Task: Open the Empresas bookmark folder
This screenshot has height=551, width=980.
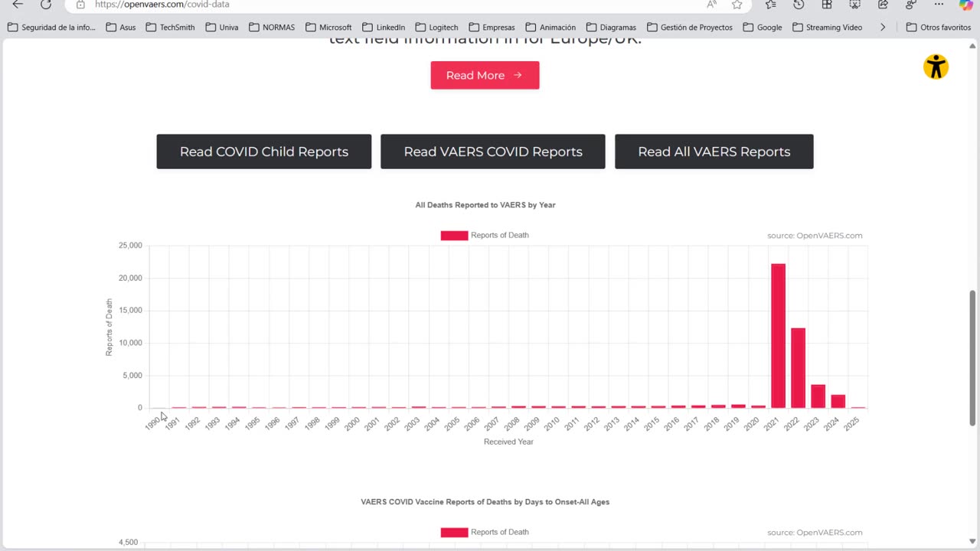Action: pyautogui.click(x=492, y=28)
